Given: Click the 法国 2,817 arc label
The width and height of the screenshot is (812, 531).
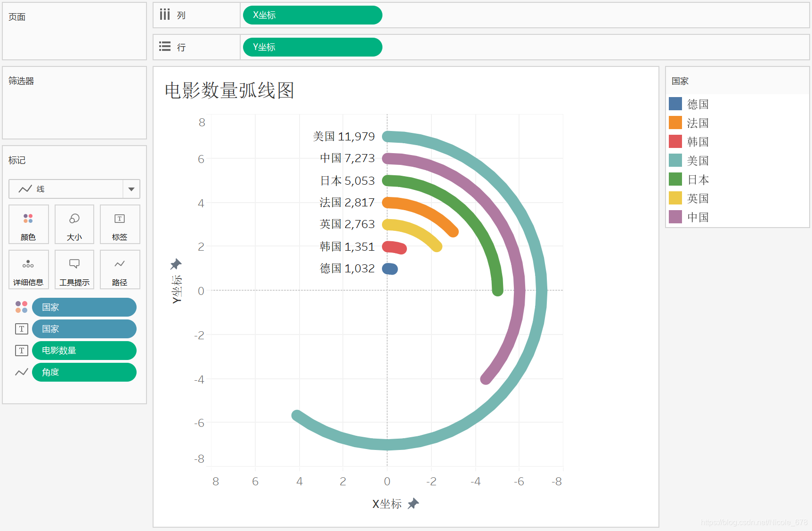Looking at the screenshot, I should pyautogui.click(x=347, y=202).
